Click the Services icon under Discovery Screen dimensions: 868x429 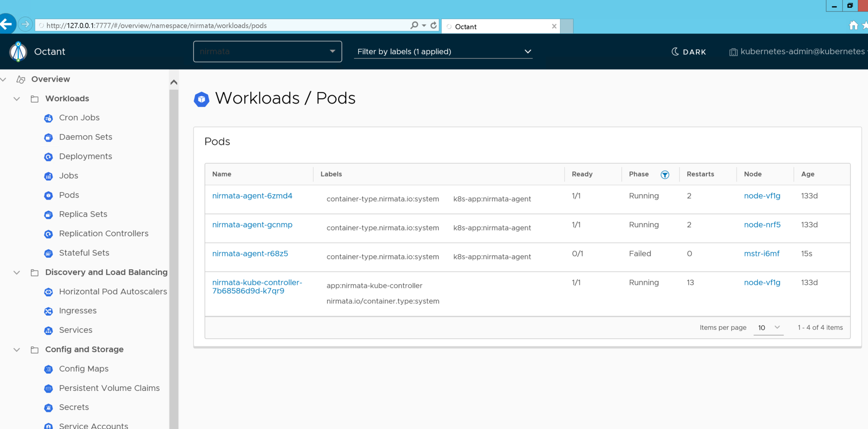point(48,331)
